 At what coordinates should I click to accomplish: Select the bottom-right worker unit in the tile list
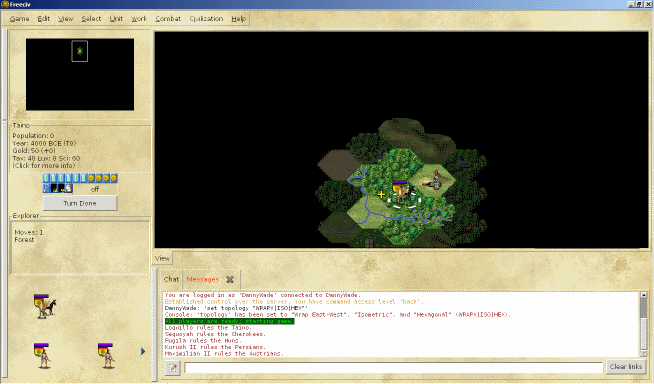tap(107, 356)
